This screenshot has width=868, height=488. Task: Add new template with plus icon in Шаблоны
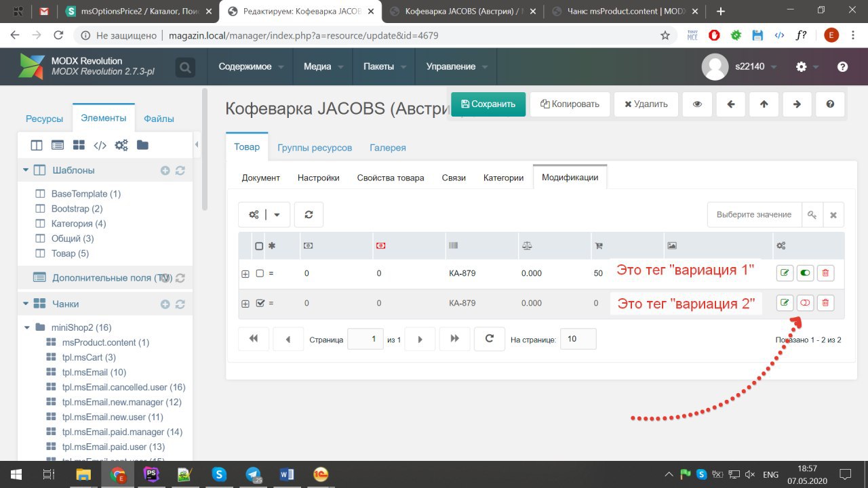point(165,171)
